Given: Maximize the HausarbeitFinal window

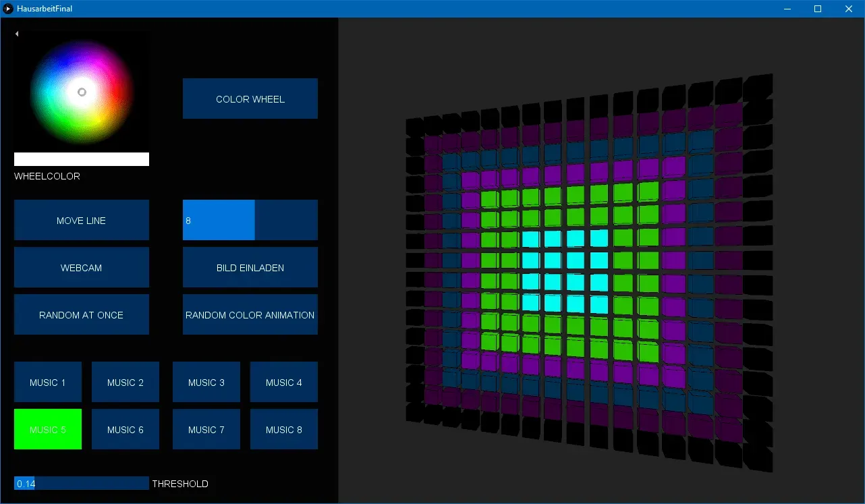Looking at the screenshot, I should tap(818, 9).
